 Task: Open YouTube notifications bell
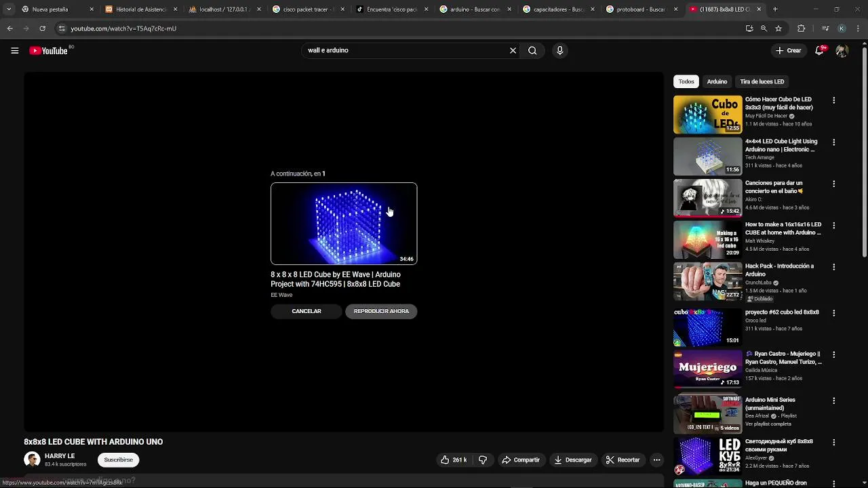(819, 50)
